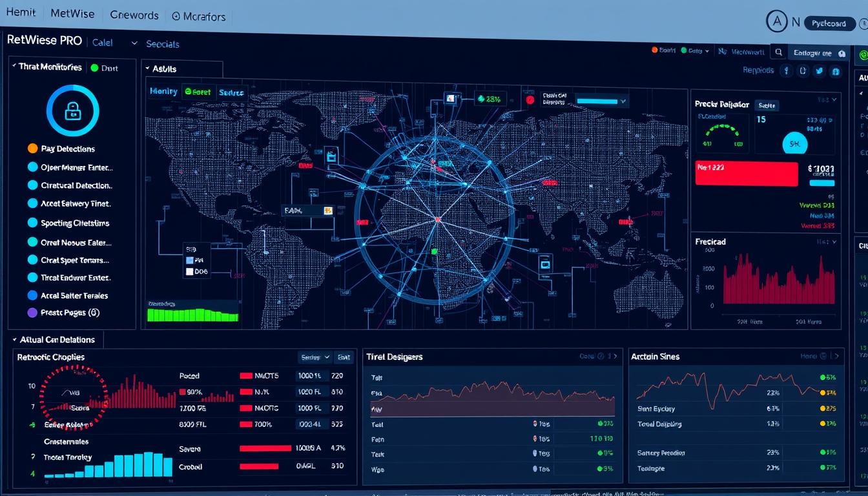Screen dimensions: 868x496
Task: Click the monitor icon over Southeast Asia
Action: (x=545, y=263)
